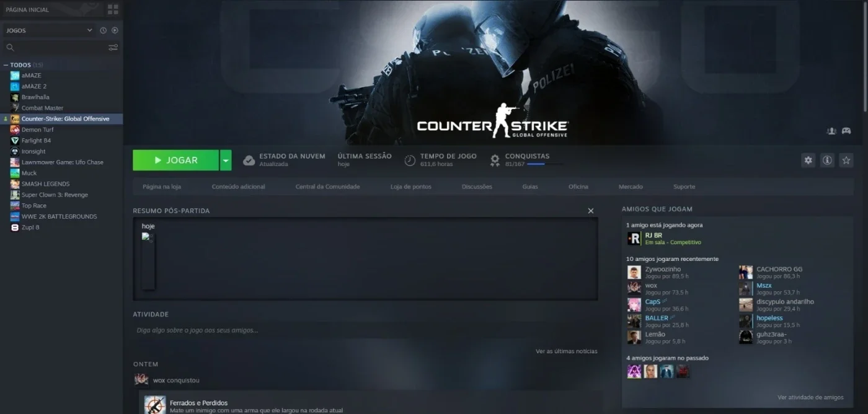Click the Brawlhalla game icon

tap(15, 97)
